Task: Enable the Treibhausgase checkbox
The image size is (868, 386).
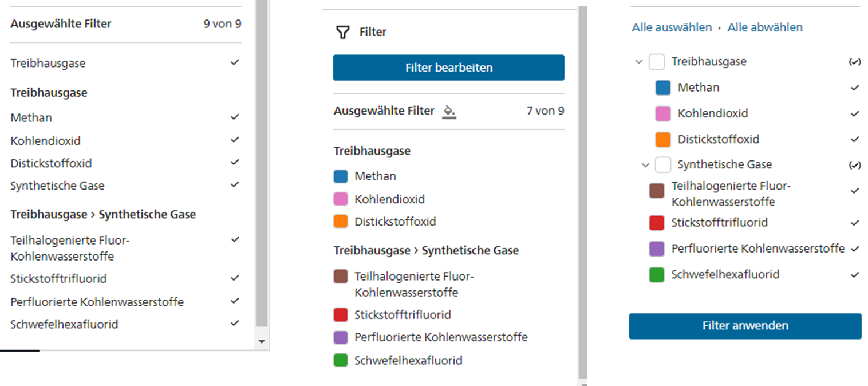Action: pyautogui.click(x=656, y=61)
